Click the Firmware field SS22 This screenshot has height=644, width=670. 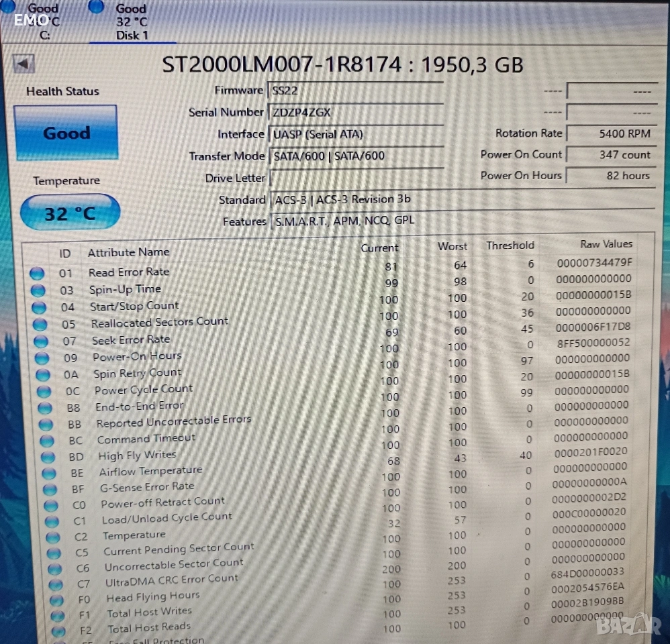pyautogui.click(x=356, y=91)
